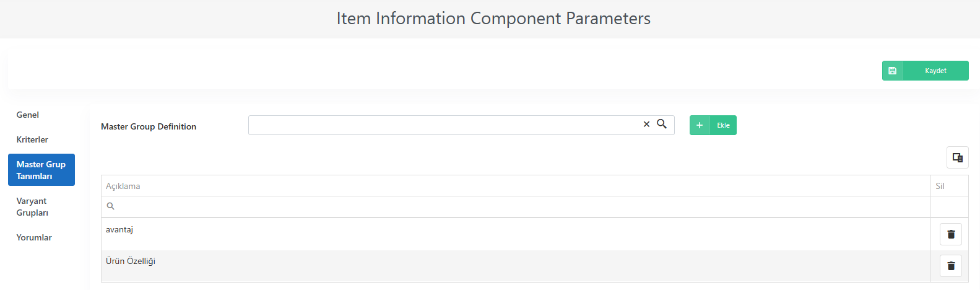Click the plus icon beside Ekle
Viewport: 980px width, 290px height.
click(700, 125)
